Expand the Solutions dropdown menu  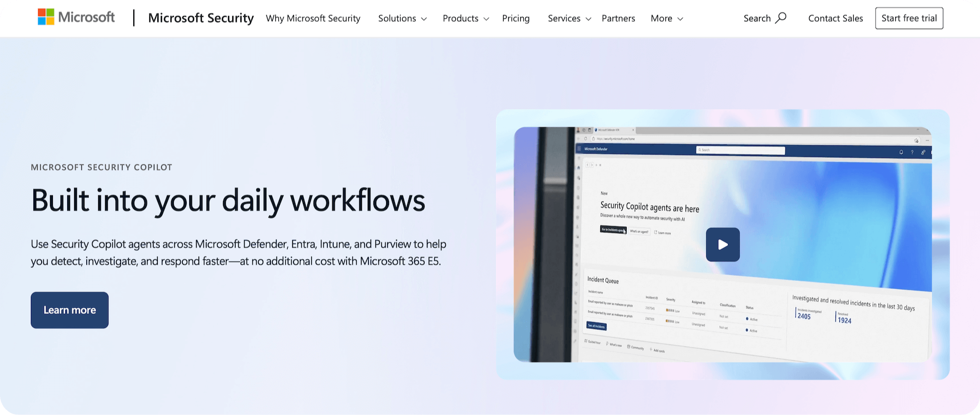402,18
